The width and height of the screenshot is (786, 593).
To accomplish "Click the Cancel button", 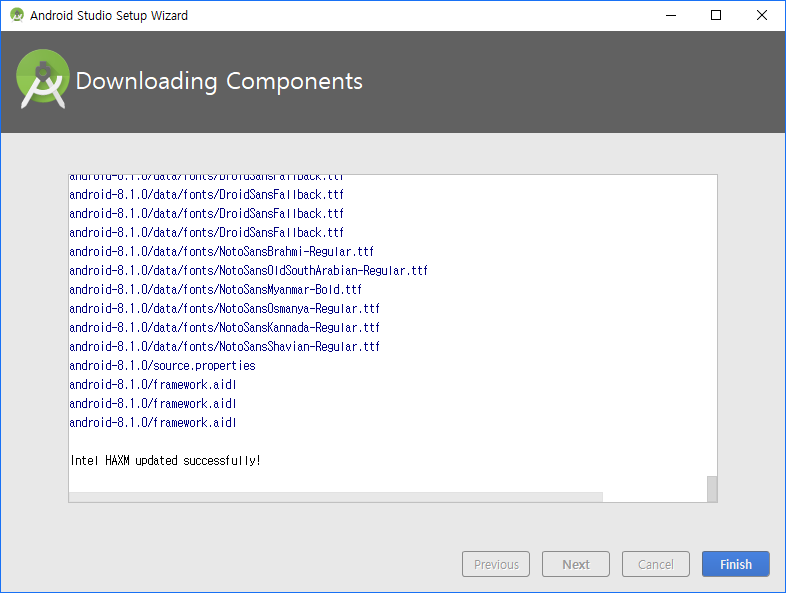I will pos(656,564).
